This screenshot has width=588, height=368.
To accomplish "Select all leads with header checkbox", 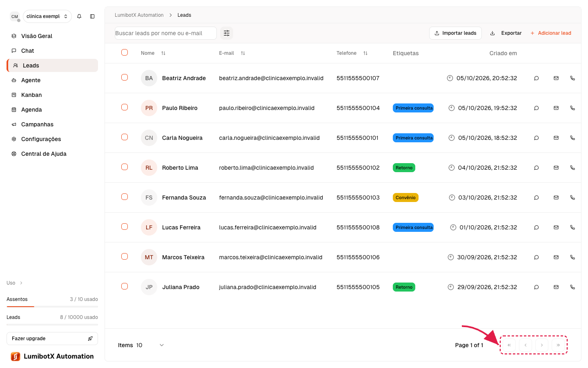I will (x=125, y=52).
